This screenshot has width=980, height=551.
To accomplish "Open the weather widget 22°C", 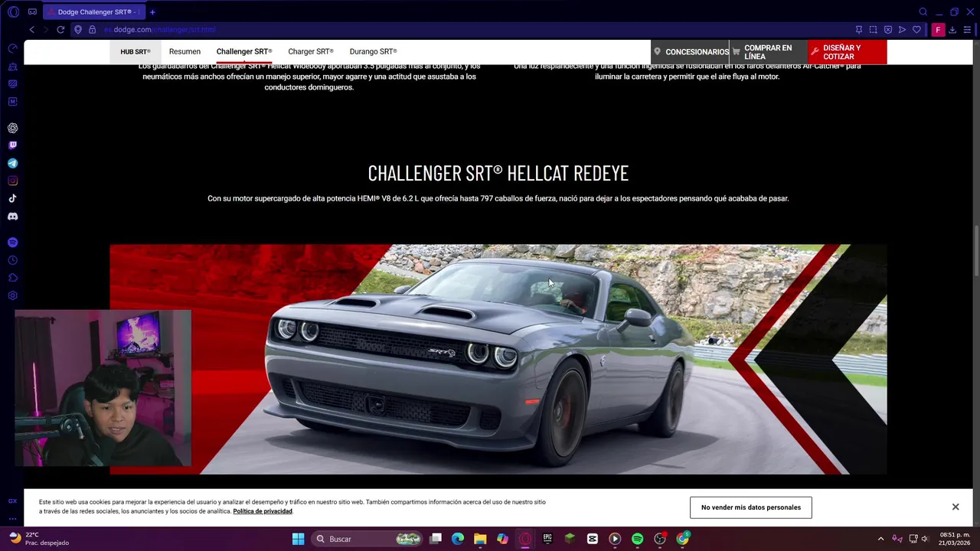I will click(40, 539).
